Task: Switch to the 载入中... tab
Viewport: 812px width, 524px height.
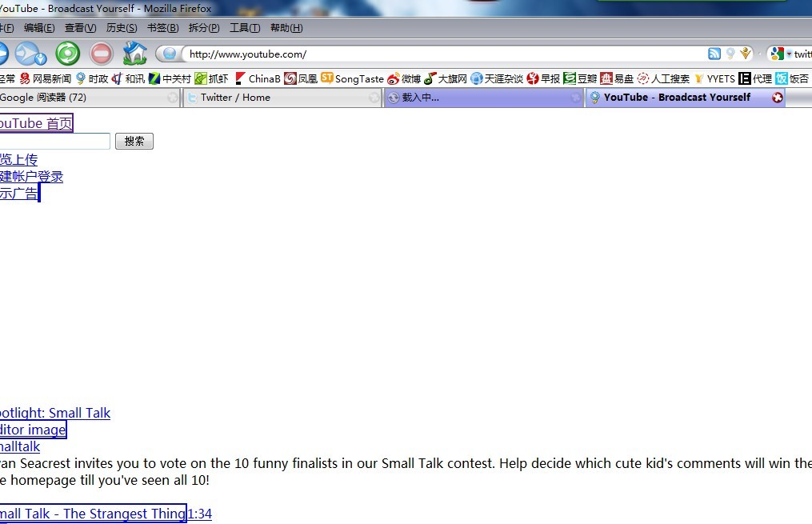Action: (484, 98)
